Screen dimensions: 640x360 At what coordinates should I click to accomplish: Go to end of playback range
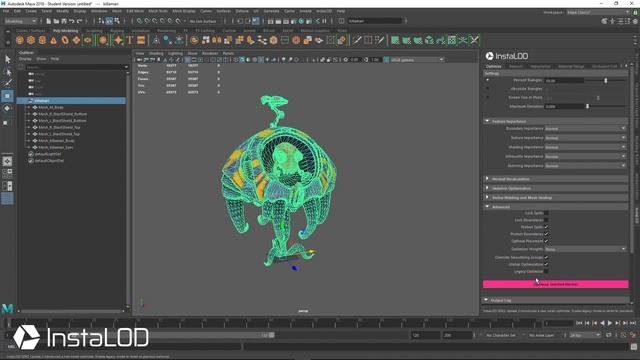(x=633, y=323)
